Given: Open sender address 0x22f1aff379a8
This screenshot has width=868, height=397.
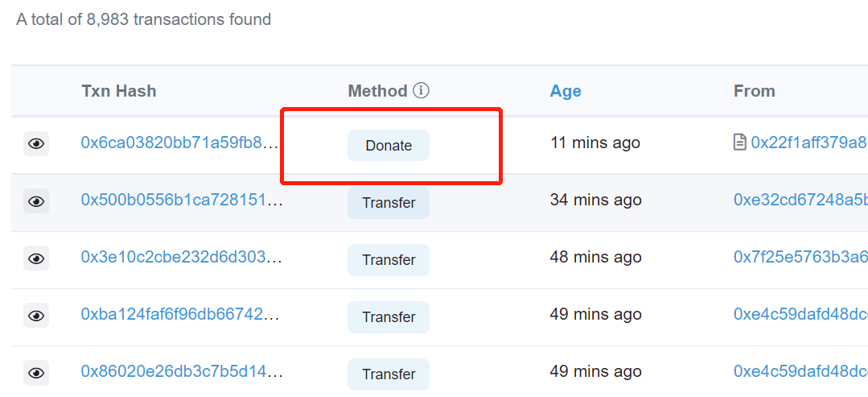Looking at the screenshot, I should (808, 143).
